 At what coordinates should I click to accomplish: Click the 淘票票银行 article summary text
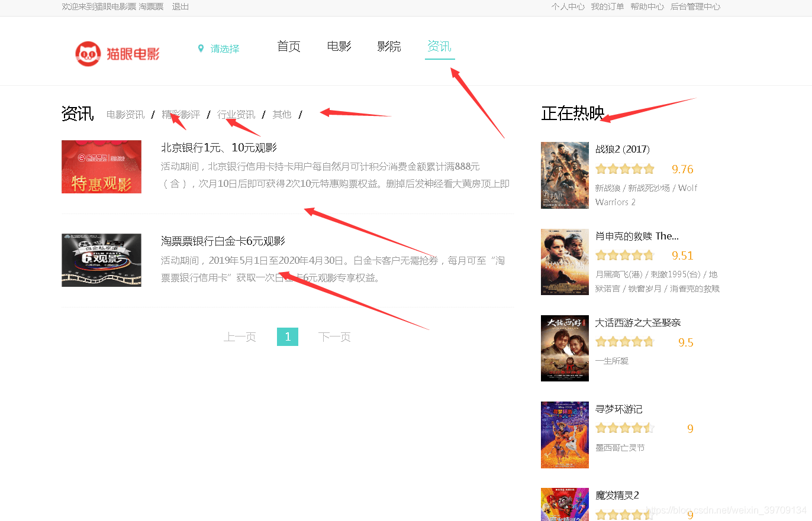pos(333,269)
